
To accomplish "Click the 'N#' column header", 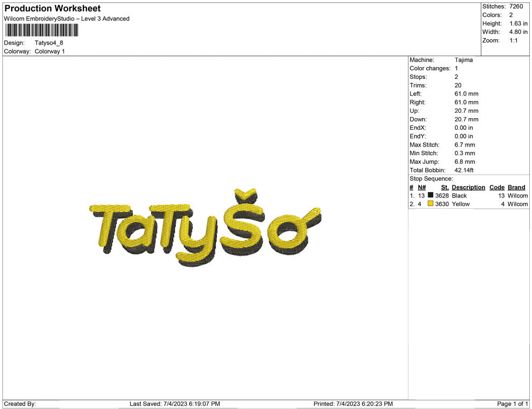I will tap(421, 187).
